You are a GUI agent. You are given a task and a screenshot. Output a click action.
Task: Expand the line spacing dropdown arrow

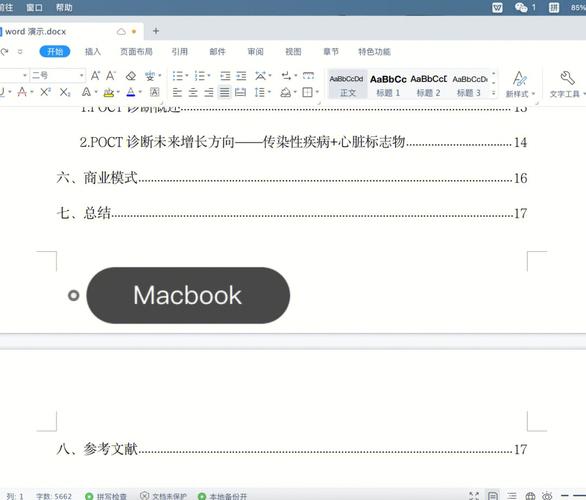pyautogui.click(x=269, y=92)
